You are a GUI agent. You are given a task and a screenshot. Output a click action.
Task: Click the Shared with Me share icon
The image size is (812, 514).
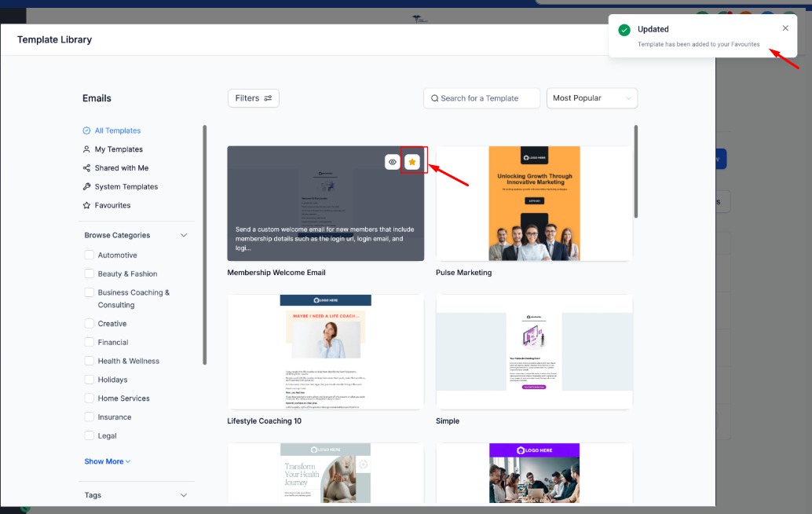coord(86,168)
